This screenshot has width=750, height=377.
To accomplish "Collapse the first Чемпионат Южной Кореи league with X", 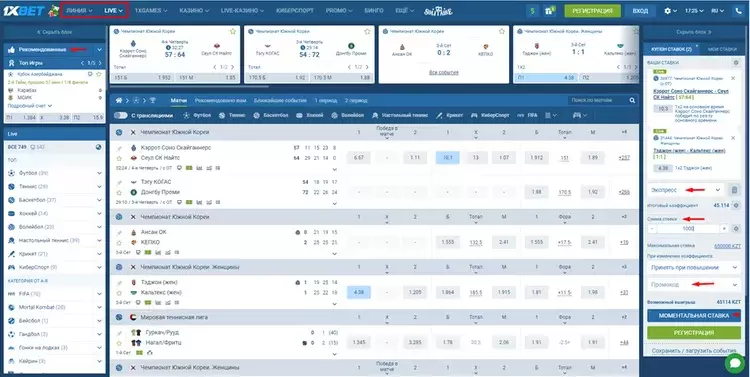I will pyautogui.click(x=133, y=132).
